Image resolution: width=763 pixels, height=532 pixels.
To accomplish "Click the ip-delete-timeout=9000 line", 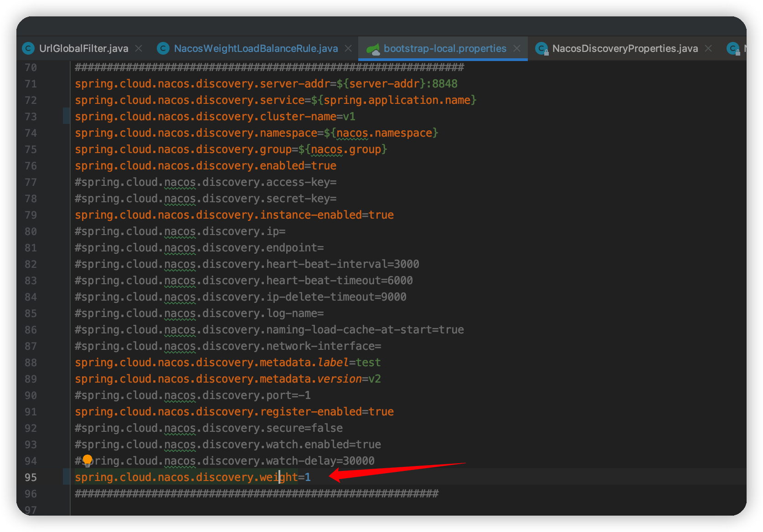I will 241,297.
